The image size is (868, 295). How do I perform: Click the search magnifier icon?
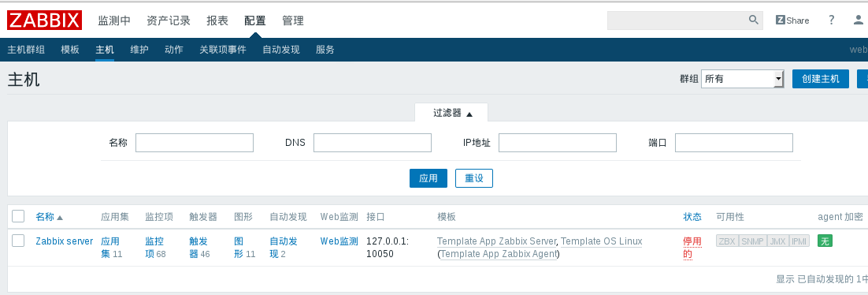(x=754, y=20)
